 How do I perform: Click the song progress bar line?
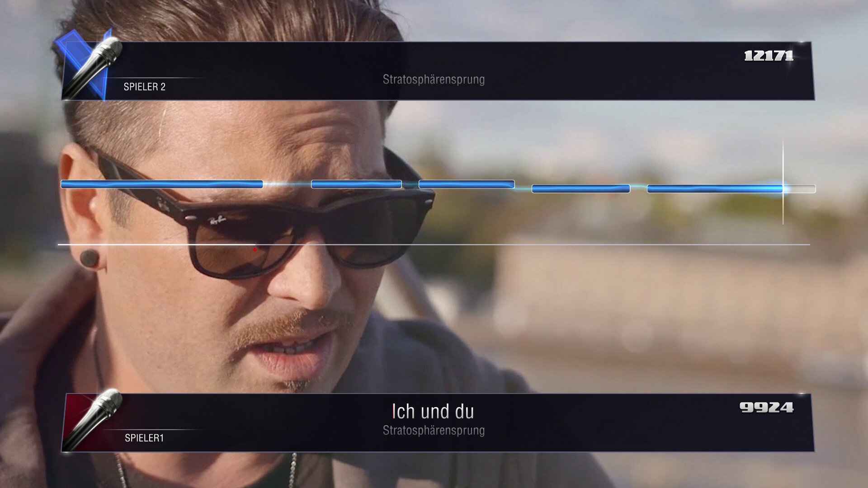(x=434, y=244)
